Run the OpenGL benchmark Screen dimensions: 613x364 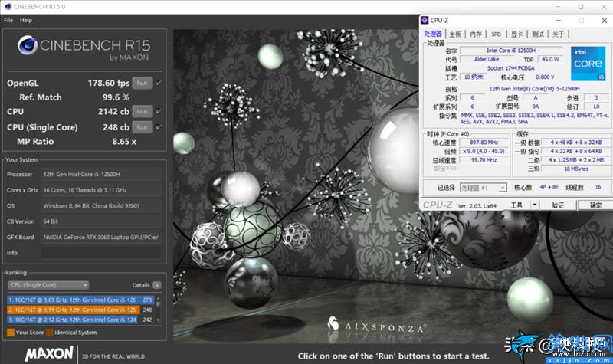click(142, 83)
